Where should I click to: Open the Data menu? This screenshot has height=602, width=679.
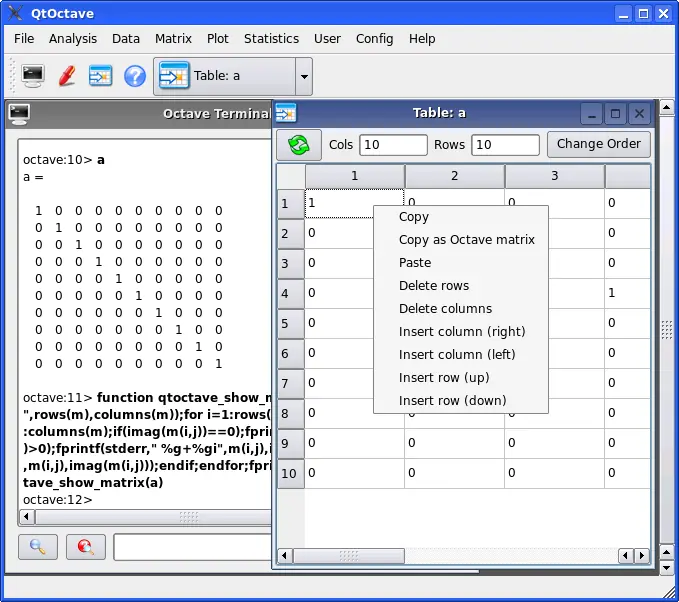(126, 39)
